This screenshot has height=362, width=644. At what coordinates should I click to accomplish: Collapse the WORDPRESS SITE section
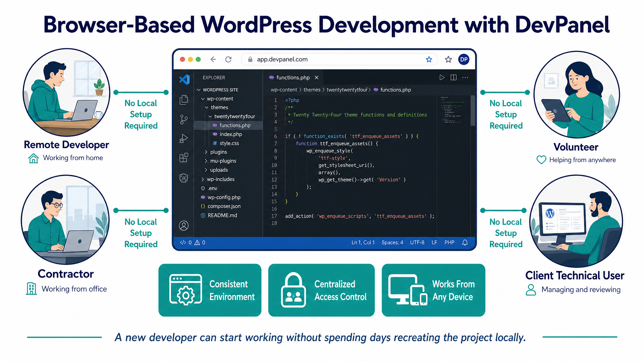point(199,90)
